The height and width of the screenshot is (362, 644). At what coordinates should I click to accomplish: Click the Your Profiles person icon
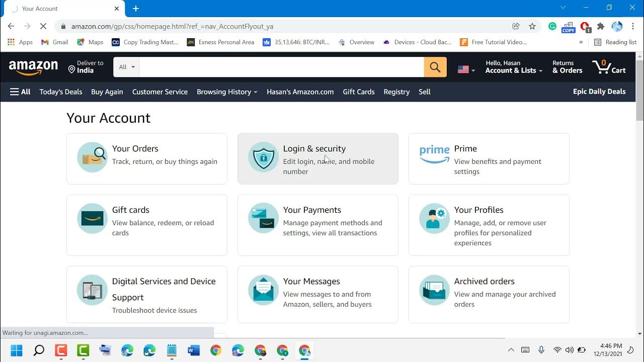(434, 218)
